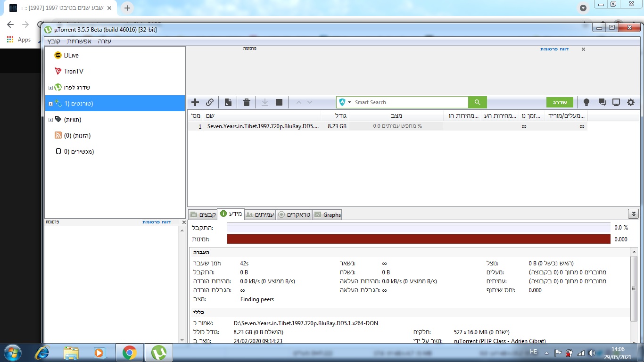Expand the תוויות labels tree node

click(50, 120)
